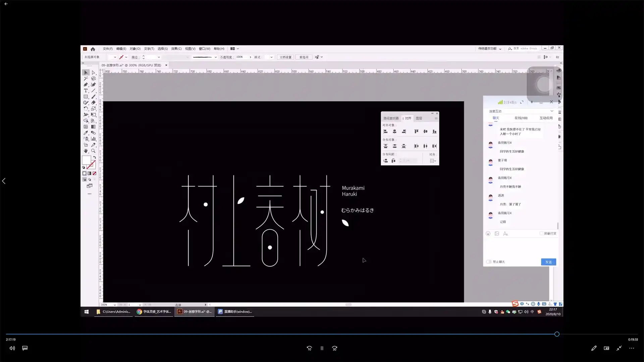Viewport: 644px width, 362px height.
Task: Click horizontal center align in 对齐 panel
Action: click(x=395, y=131)
